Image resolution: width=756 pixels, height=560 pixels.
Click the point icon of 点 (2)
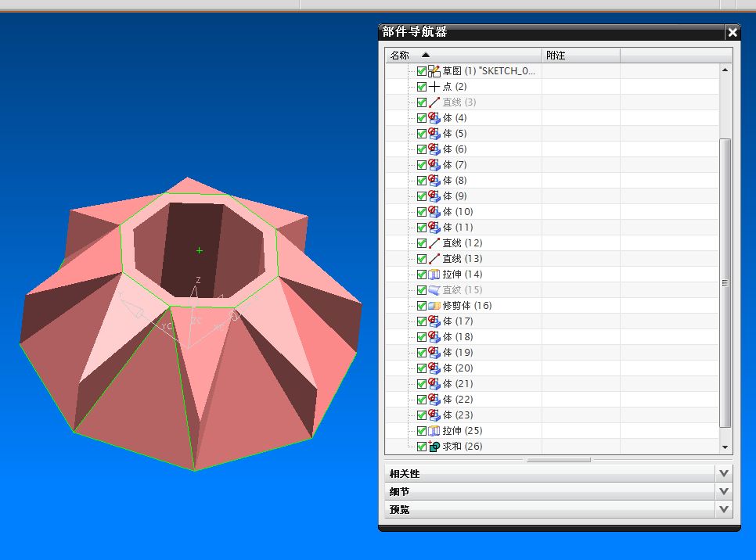pyautogui.click(x=434, y=87)
